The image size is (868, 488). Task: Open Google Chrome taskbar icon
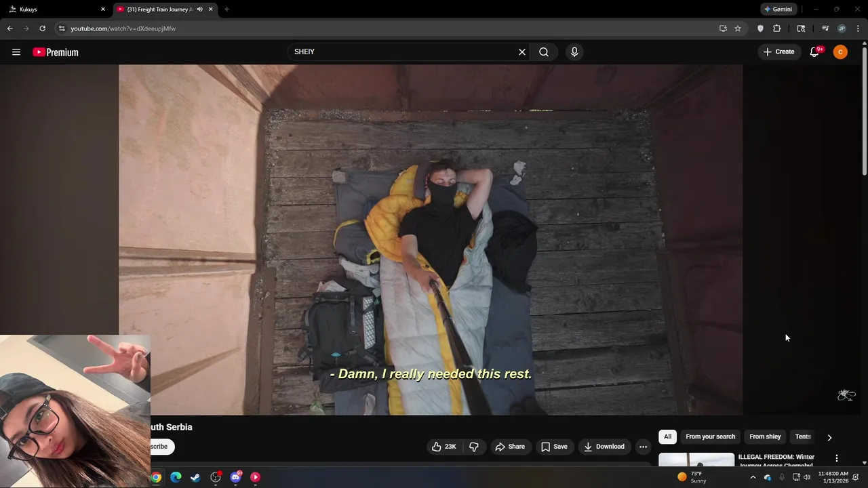click(156, 477)
